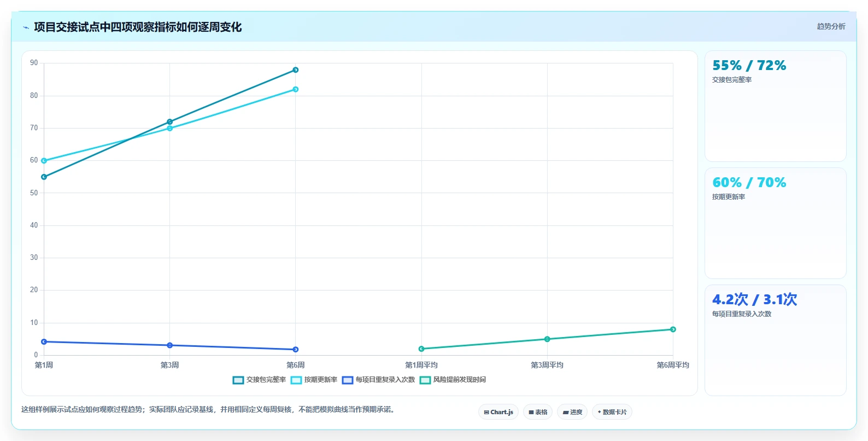Viewport: 868px width, 441px height.
Task: Click the y-axis value 90
Action: point(34,63)
